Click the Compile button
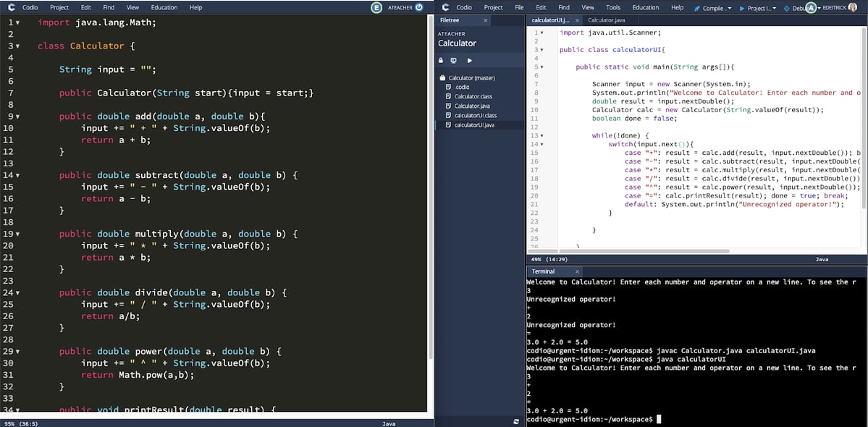Image resolution: width=868 pixels, height=427 pixels. tap(712, 8)
